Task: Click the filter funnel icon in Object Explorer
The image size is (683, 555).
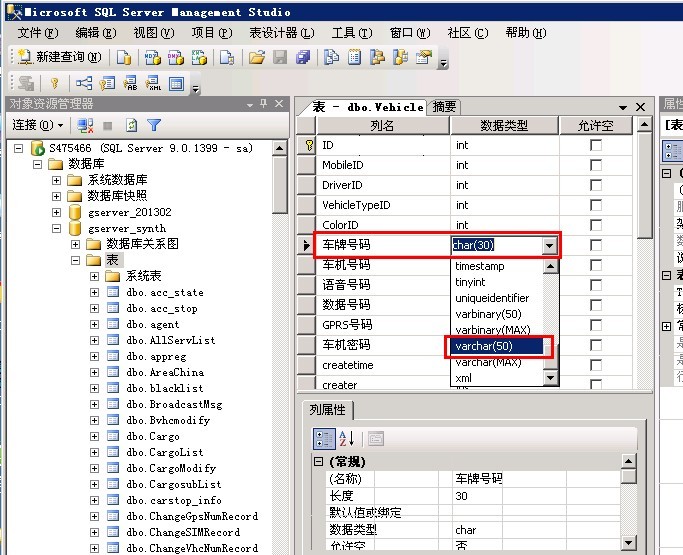Action: (x=154, y=125)
